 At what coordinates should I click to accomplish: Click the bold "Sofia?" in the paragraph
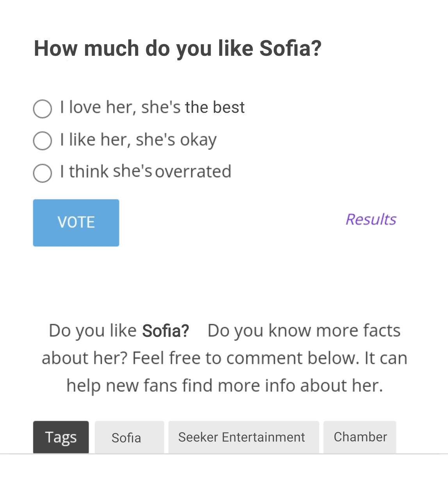(x=166, y=331)
